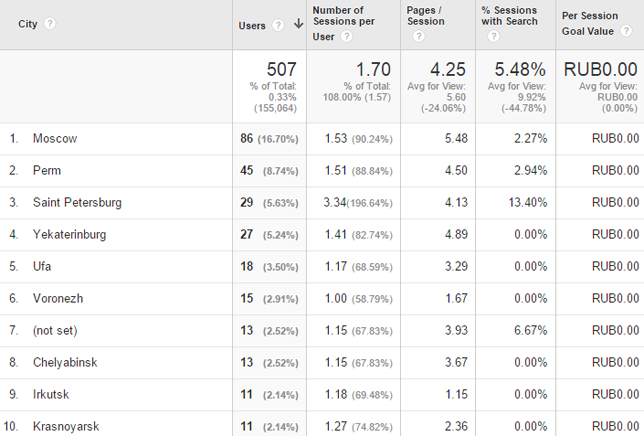Sort by Number of Sessions per User
The width and height of the screenshot is (644, 436).
pos(344,23)
